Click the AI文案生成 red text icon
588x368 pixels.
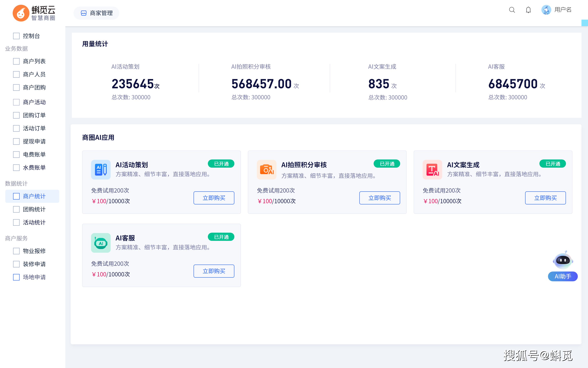(x=432, y=170)
